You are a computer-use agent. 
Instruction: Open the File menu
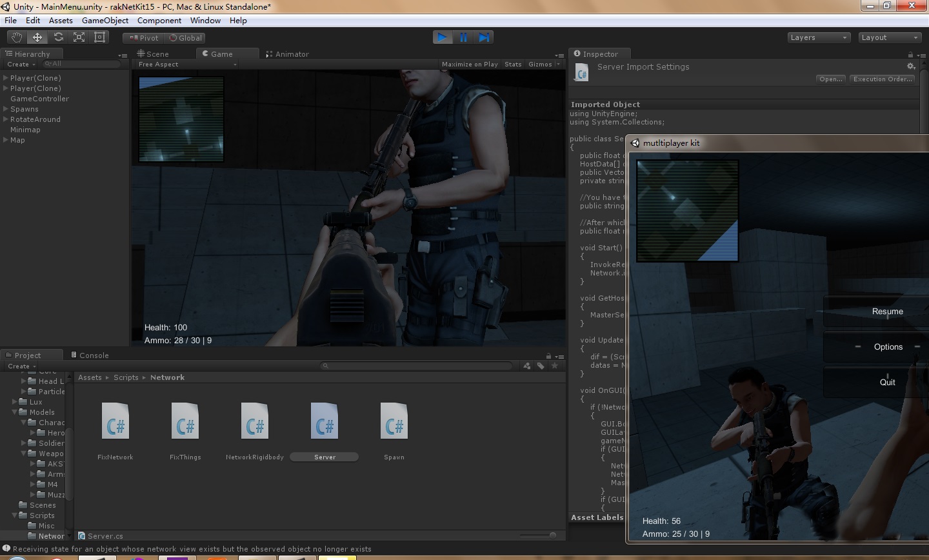click(x=11, y=20)
